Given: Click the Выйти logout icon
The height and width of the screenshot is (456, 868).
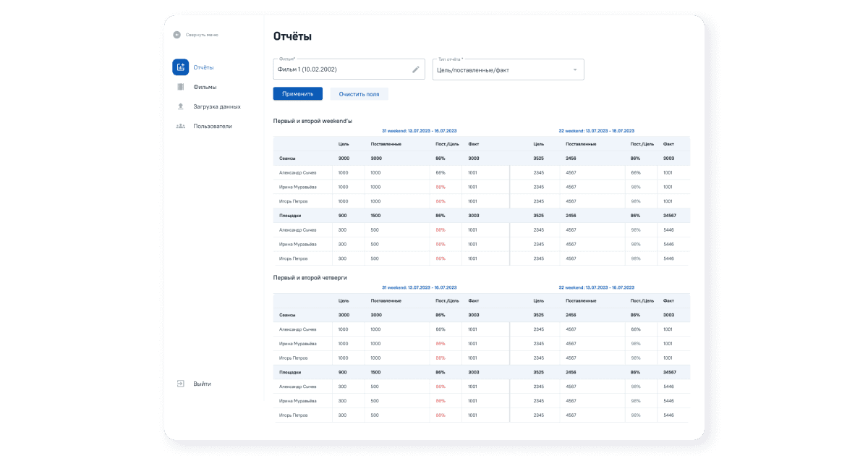Looking at the screenshot, I should 180,384.
